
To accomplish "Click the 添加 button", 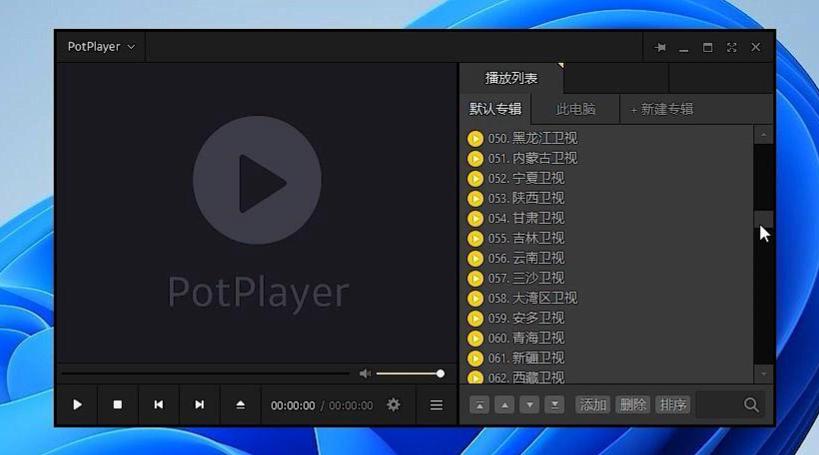I will tap(593, 405).
